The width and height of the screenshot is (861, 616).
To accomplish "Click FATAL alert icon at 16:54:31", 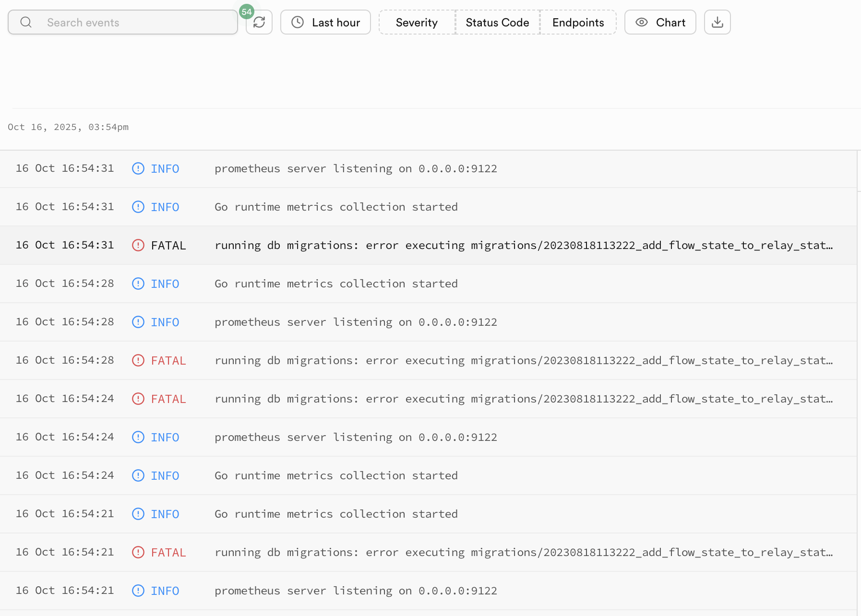I will pos(138,245).
